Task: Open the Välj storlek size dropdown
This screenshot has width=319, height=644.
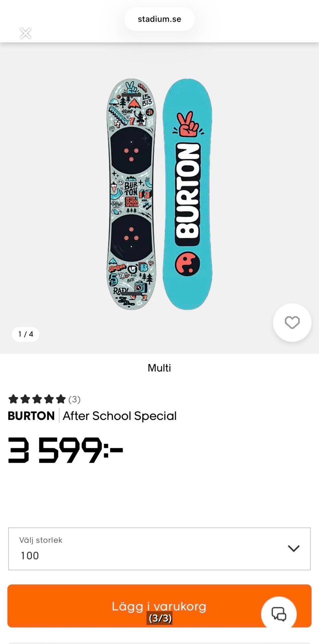Action: tap(159, 549)
